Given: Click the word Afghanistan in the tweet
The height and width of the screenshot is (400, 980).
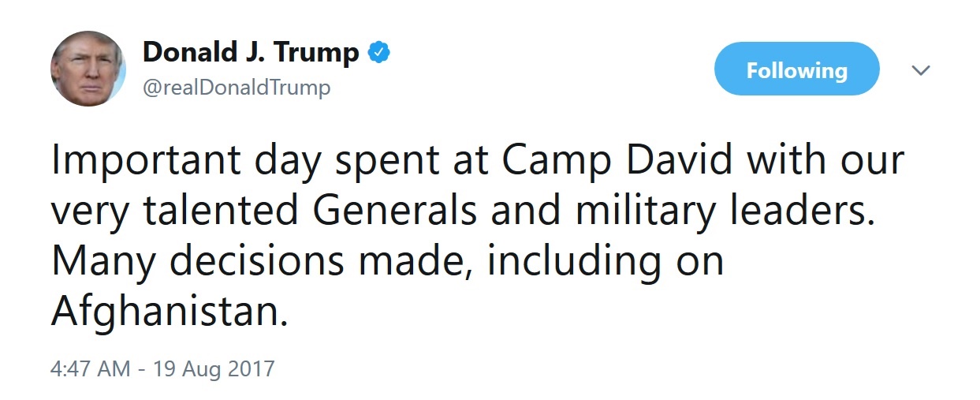Looking at the screenshot, I should [166, 312].
